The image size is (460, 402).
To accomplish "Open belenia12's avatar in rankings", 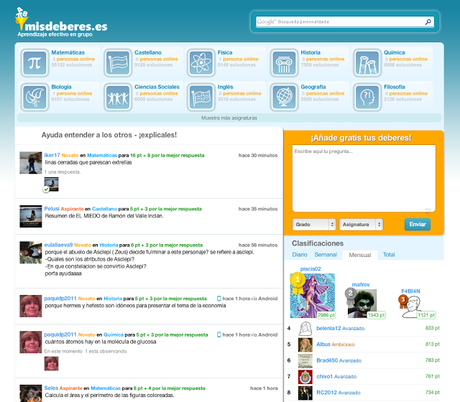I will pos(305,329).
